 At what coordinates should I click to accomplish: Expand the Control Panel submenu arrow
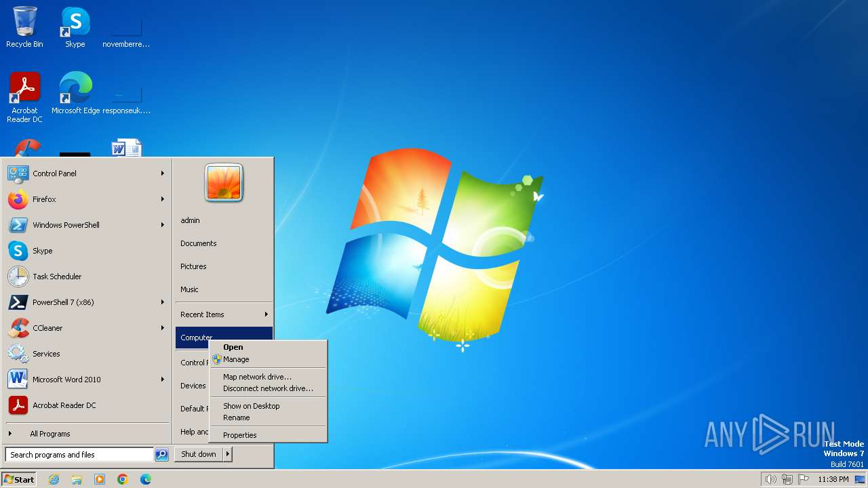(x=163, y=174)
